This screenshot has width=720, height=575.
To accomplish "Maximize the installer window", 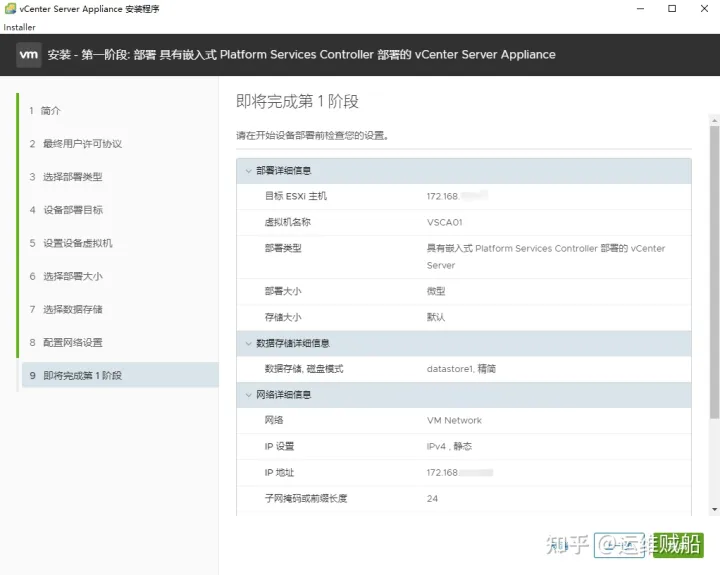I will coord(673,9).
